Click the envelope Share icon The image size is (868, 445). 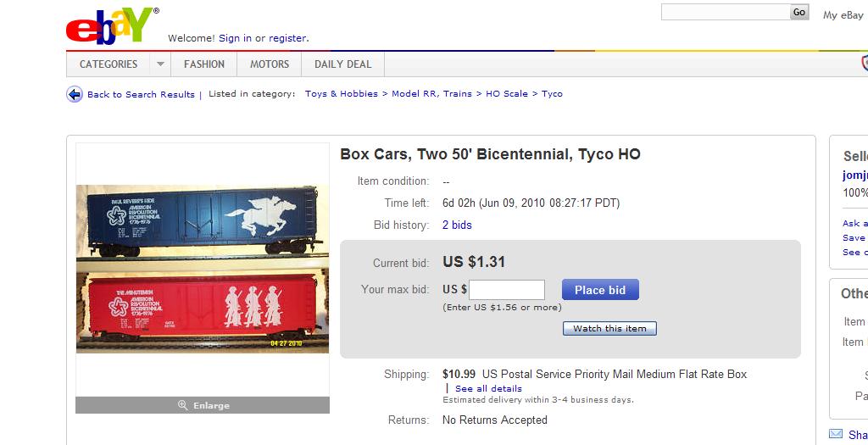(836, 434)
